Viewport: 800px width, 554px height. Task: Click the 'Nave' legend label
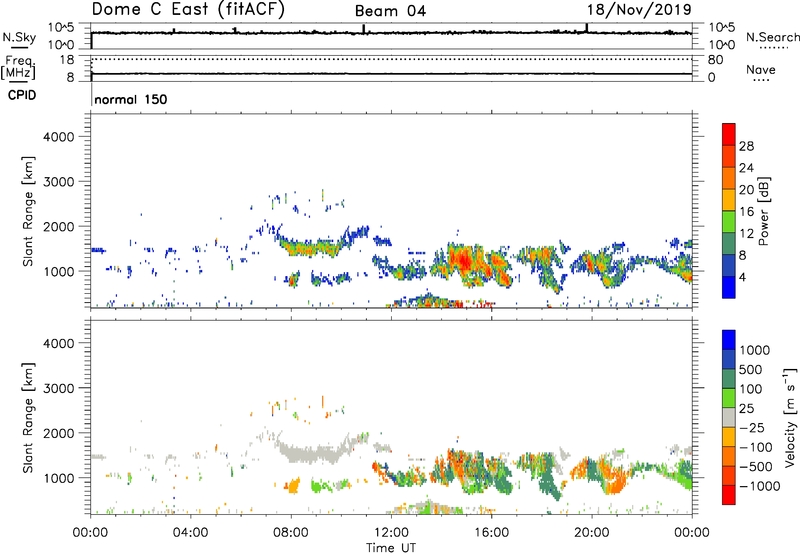coord(761,69)
